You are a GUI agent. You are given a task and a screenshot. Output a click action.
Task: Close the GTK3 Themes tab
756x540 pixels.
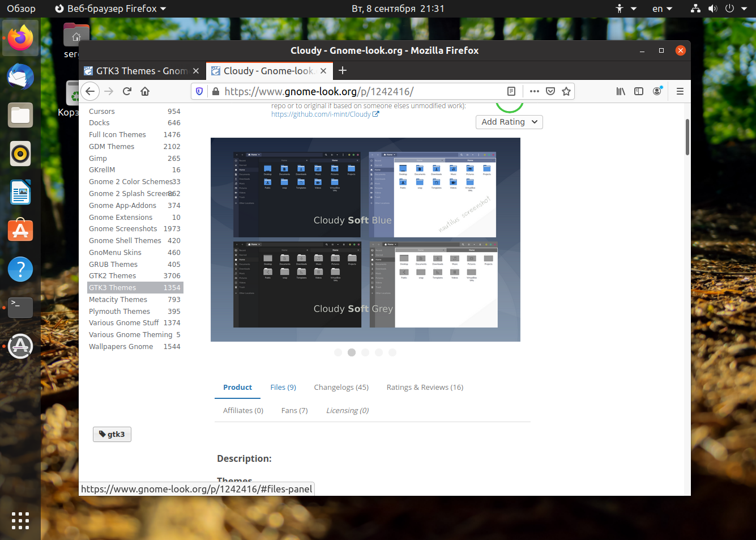[195, 71]
